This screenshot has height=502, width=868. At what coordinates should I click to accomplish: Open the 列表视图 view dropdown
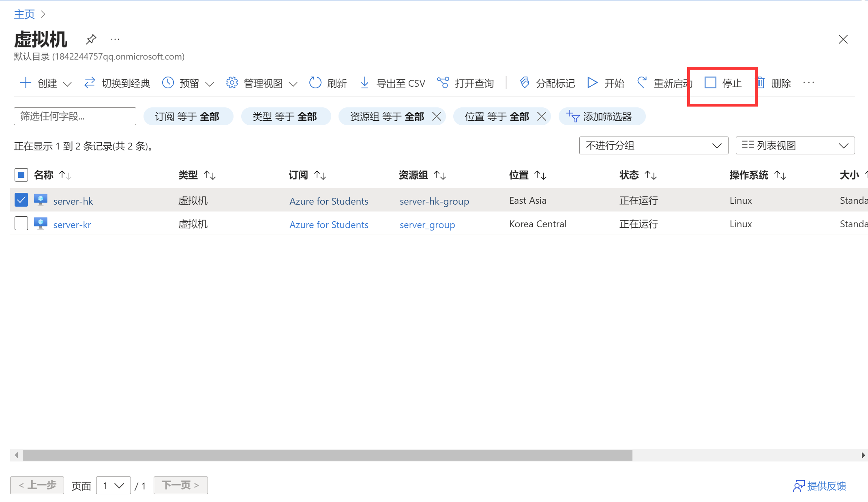tap(795, 145)
